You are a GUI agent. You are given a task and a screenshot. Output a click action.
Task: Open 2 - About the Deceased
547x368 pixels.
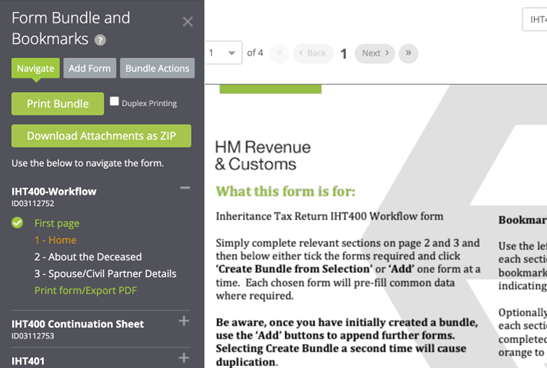pyautogui.click(x=88, y=257)
